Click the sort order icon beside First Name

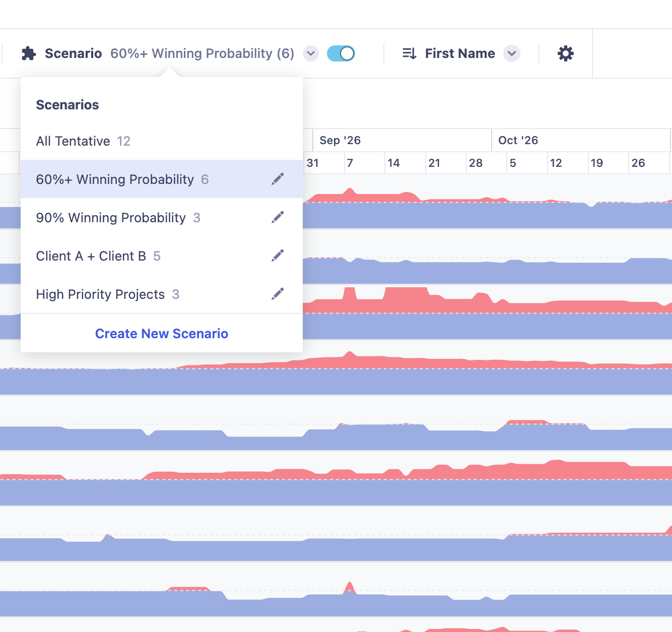(x=410, y=53)
